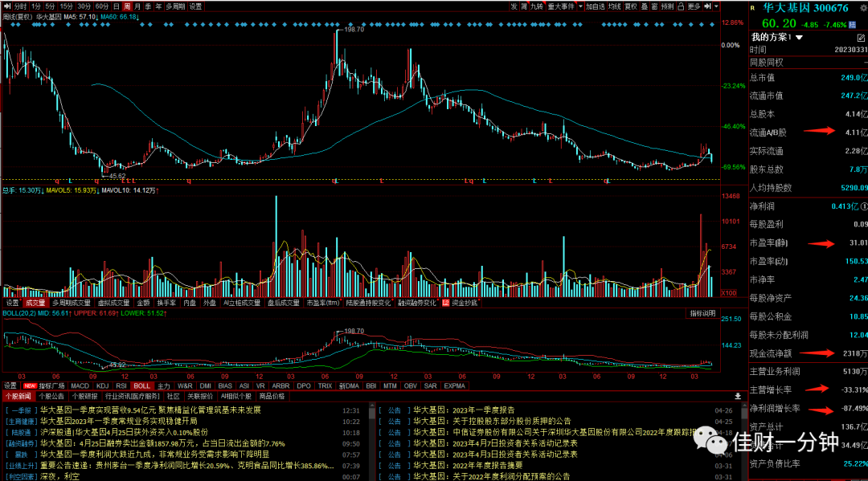Open the dropdown arrow at the toolbar's right end
This screenshot has width=868, height=481.
click(x=716, y=6)
